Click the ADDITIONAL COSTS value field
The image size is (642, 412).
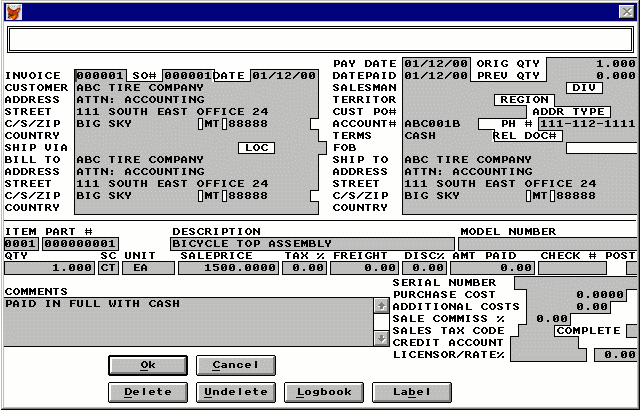[568, 307]
